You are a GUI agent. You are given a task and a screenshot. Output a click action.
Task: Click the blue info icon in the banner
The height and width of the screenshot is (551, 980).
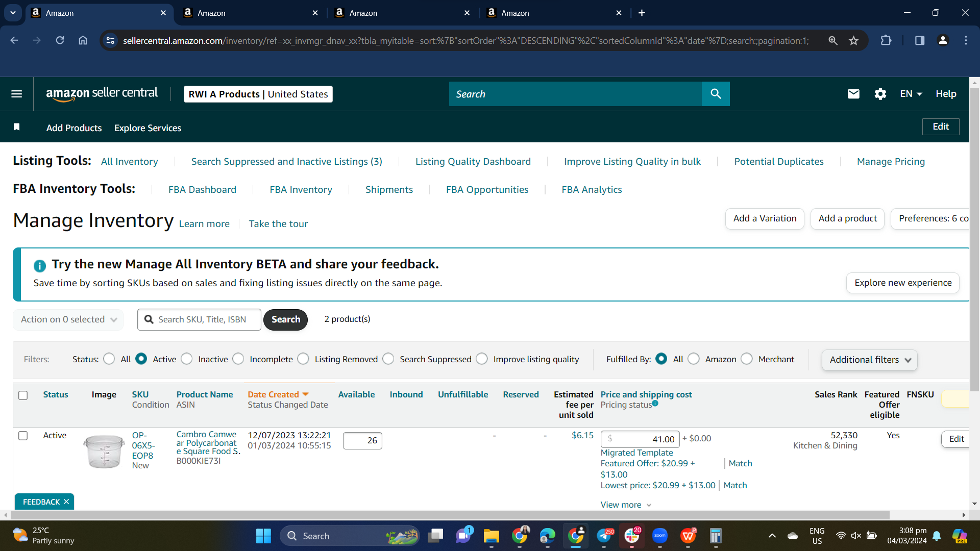[39, 265]
